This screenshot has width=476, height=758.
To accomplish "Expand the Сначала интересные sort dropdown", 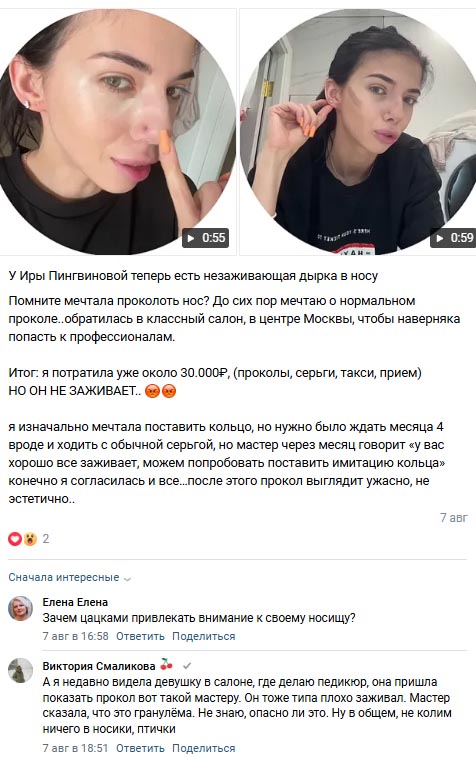I will (70, 577).
